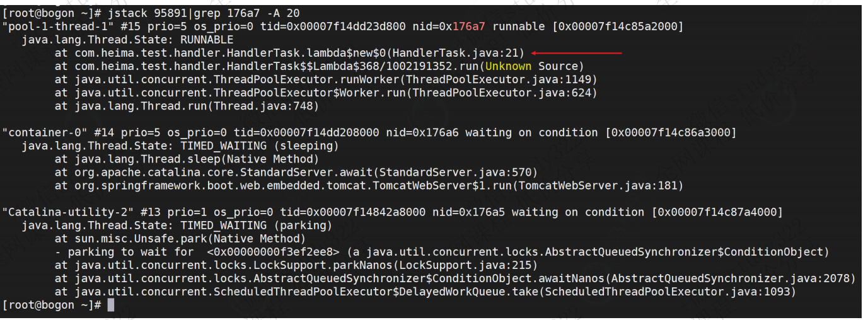
Task: Click the yellow highlighted word Unknown
Action: click(508, 66)
